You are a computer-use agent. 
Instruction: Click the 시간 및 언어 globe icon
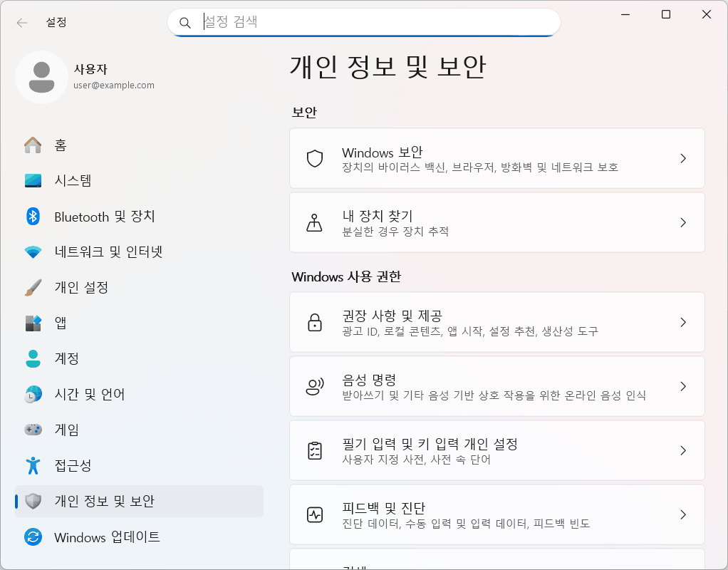click(33, 394)
